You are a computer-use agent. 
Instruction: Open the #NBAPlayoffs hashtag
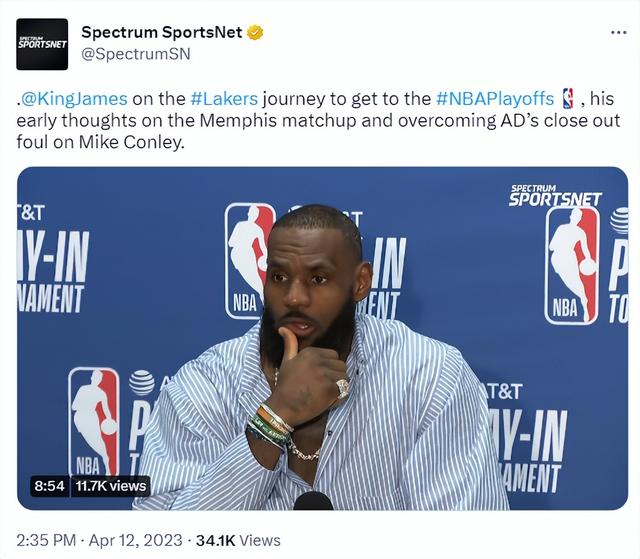point(495,98)
